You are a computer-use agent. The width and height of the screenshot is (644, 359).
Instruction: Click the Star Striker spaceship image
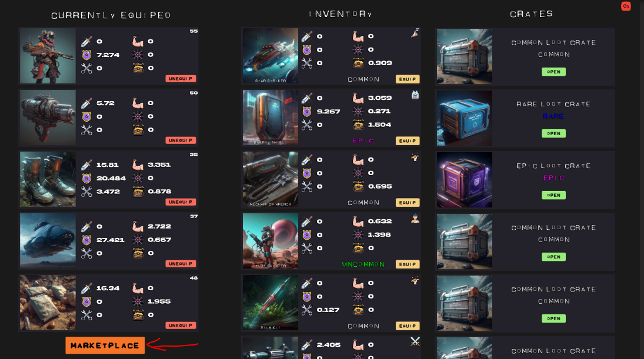tap(271, 56)
